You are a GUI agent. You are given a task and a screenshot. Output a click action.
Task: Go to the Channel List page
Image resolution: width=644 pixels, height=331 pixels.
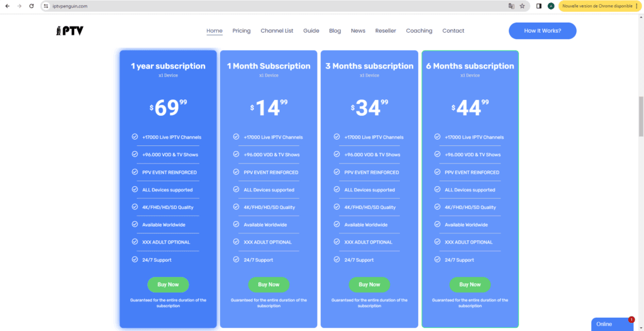pos(277,31)
